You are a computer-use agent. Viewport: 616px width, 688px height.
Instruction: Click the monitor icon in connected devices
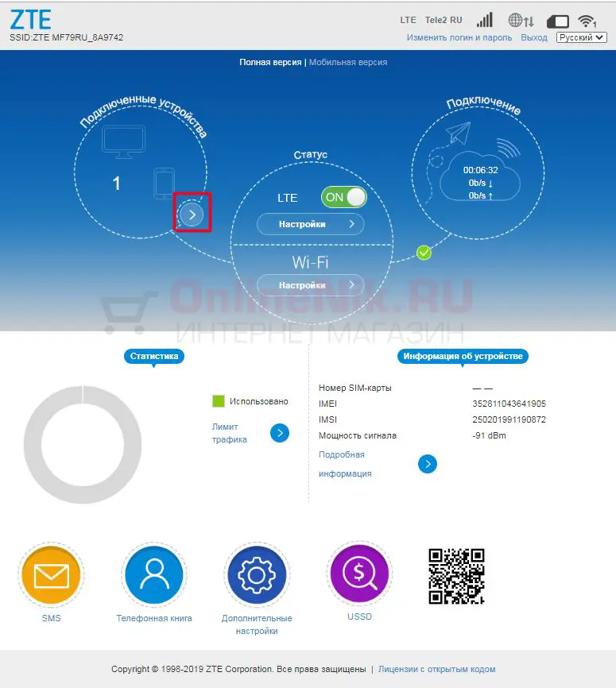pyautogui.click(x=123, y=141)
